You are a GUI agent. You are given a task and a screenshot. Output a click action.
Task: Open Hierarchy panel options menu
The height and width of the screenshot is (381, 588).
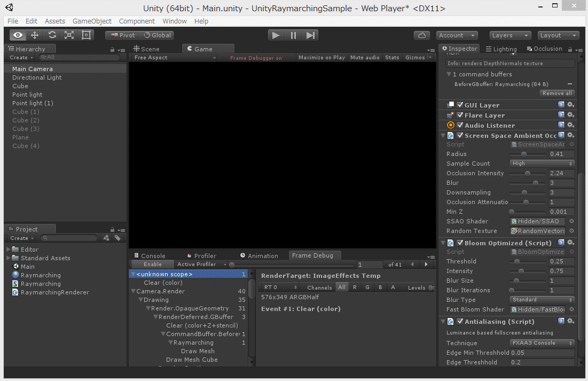(121, 50)
